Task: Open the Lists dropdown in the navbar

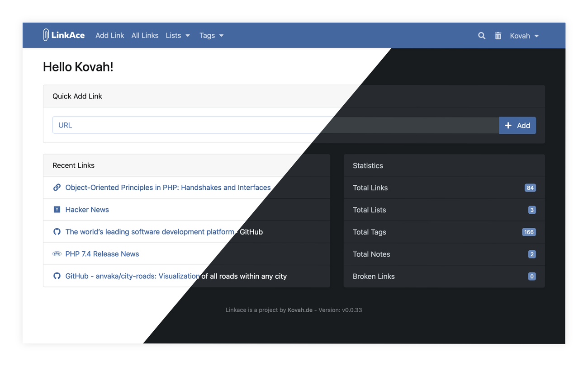Action: (x=177, y=35)
